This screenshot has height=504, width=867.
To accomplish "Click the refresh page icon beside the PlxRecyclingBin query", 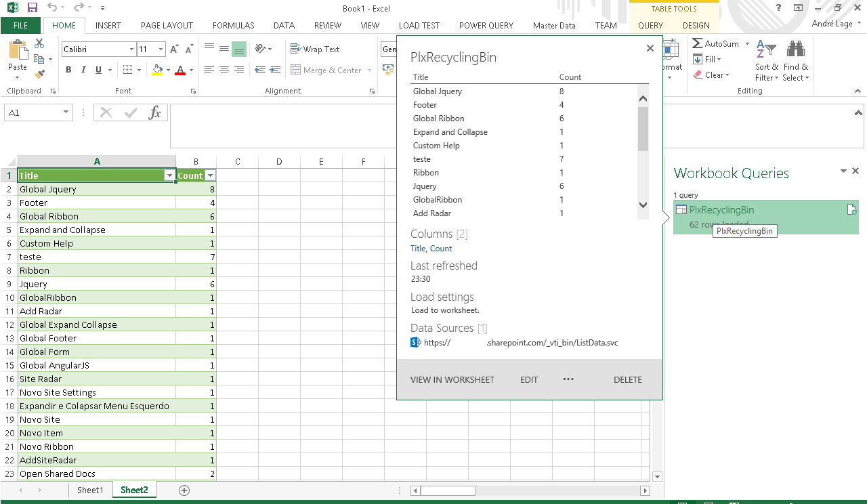I will click(x=852, y=210).
